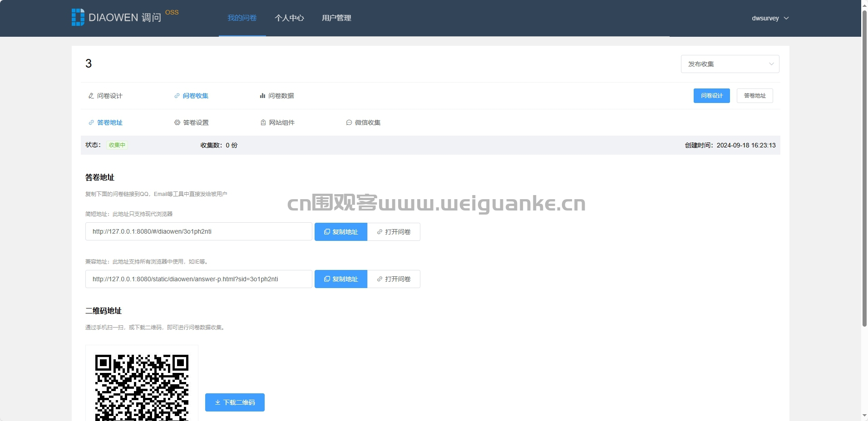Click the compatible address URL field
The image size is (868, 421).
click(x=199, y=279)
